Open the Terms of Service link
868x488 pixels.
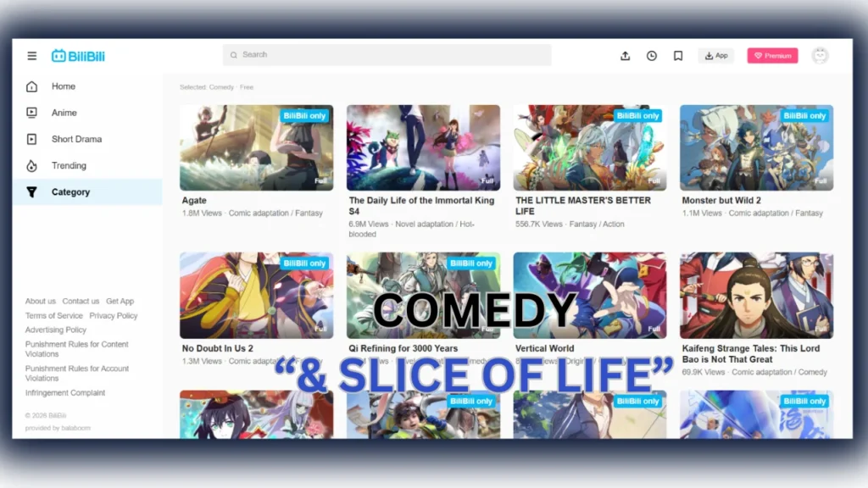coord(54,315)
